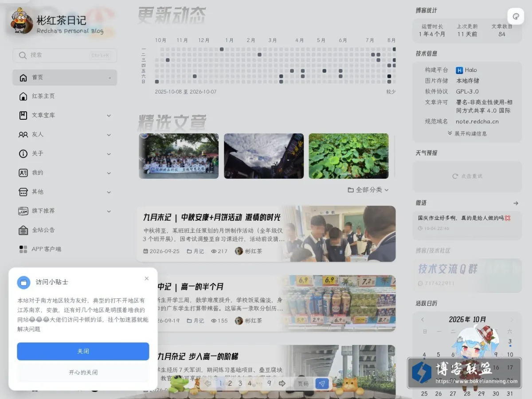
Task: Click the search magnifier icon
Action: pyautogui.click(x=23, y=55)
